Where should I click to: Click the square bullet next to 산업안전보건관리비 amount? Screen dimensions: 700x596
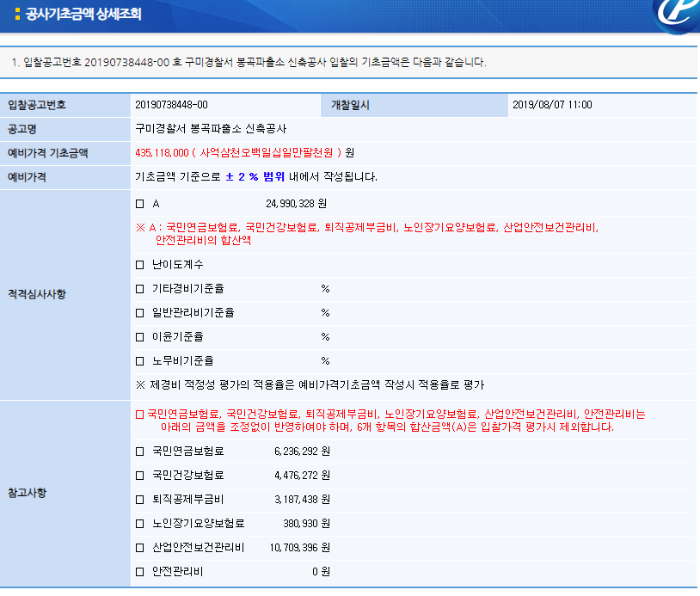[x=139, y=548]
